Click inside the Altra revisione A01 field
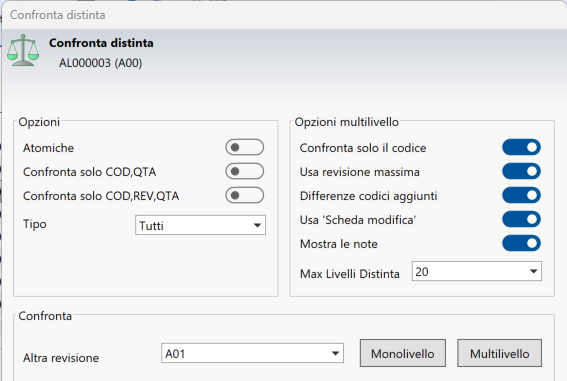 click(x=252, y=353)
